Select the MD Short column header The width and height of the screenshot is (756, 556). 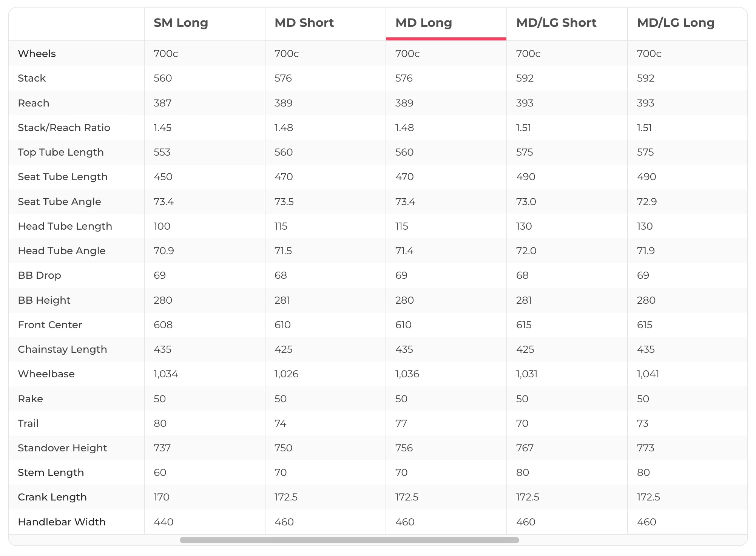[304, 23]
